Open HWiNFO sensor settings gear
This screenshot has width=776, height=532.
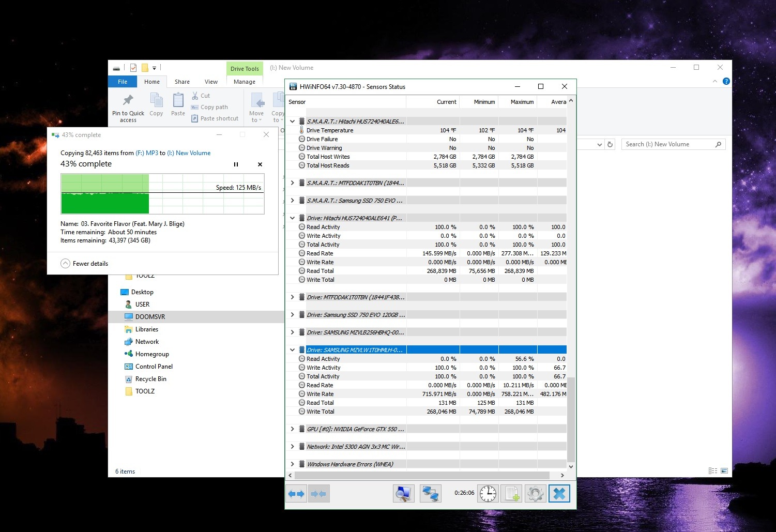click(x=535, y=494)
